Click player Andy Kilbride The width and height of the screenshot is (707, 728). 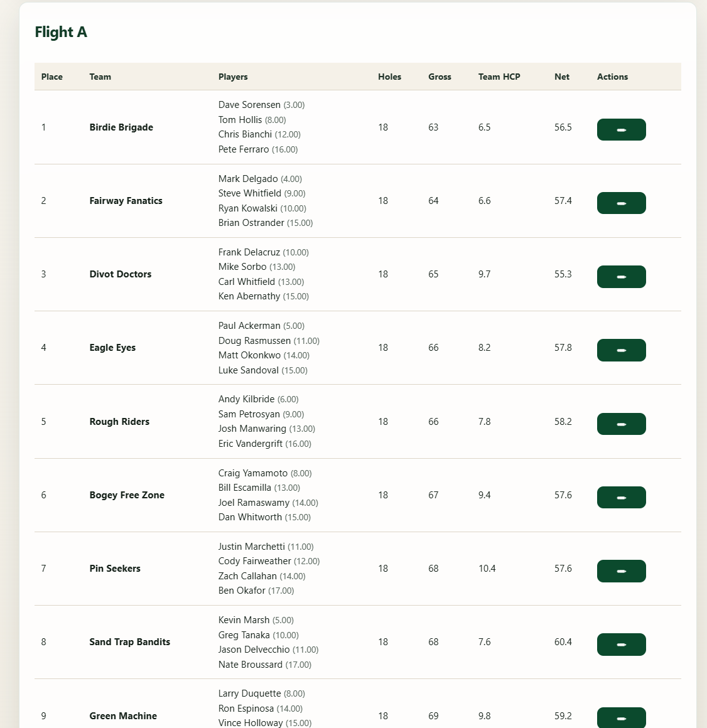246,399
